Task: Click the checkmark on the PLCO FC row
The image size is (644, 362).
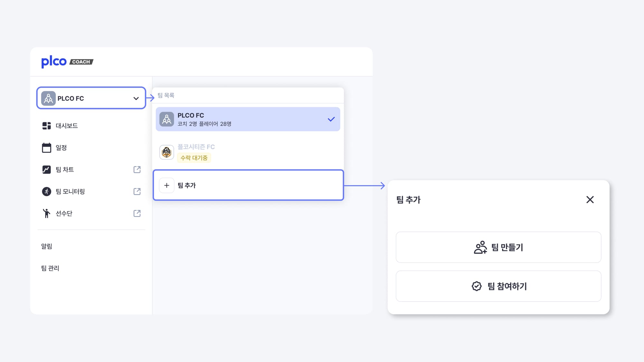Action: (331, 119)
